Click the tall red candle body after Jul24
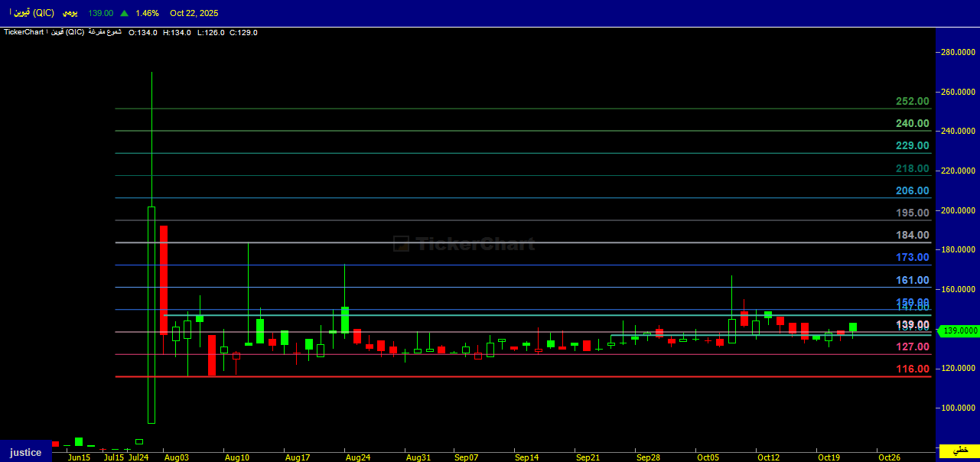 pos(164,280)
